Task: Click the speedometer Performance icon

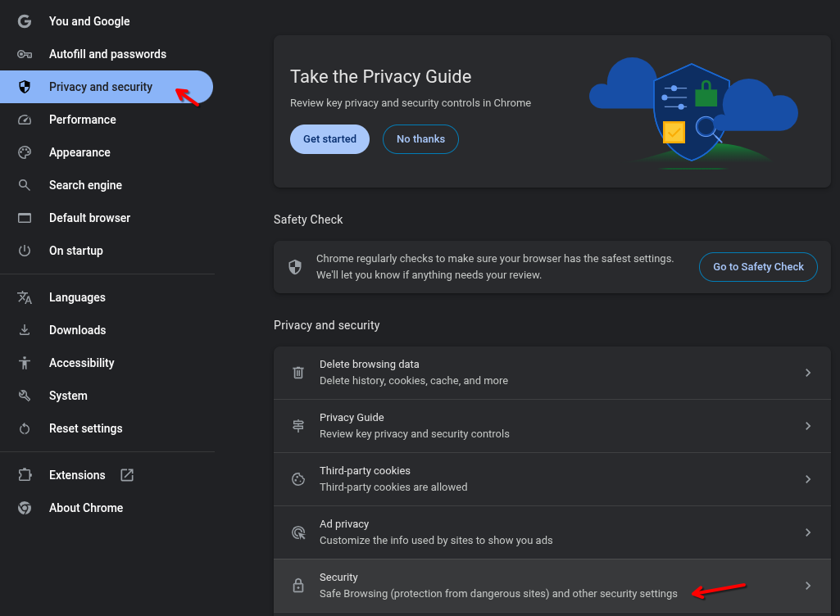Action: 24,120
